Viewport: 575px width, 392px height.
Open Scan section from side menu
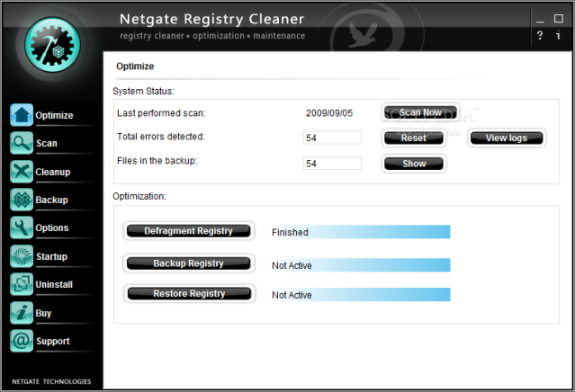tap(47, 143)
